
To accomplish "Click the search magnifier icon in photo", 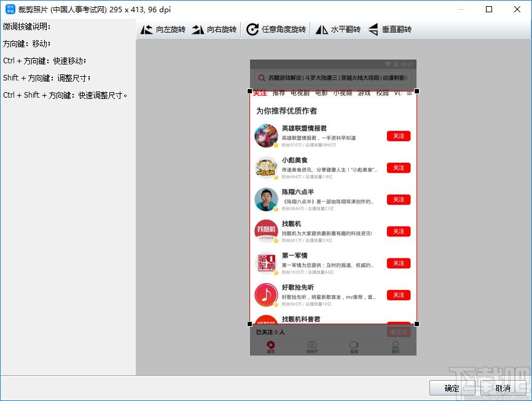I will click(x=261, y=78).
